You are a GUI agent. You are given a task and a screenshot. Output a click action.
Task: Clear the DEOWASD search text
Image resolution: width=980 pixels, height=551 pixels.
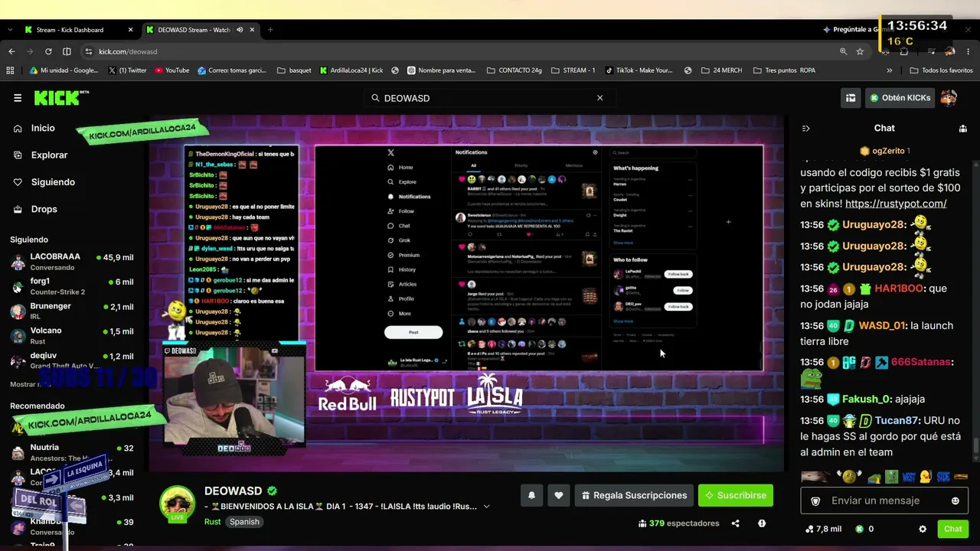(x=599, y=98)
